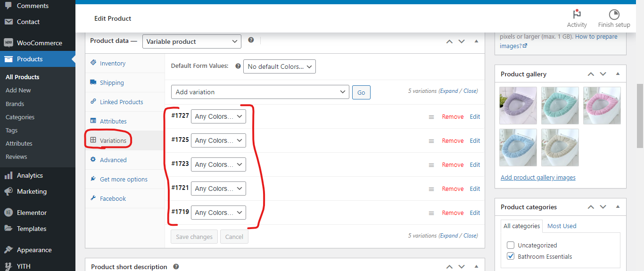Remove variation #1727
644x271 pixels.
pos(453,117)
